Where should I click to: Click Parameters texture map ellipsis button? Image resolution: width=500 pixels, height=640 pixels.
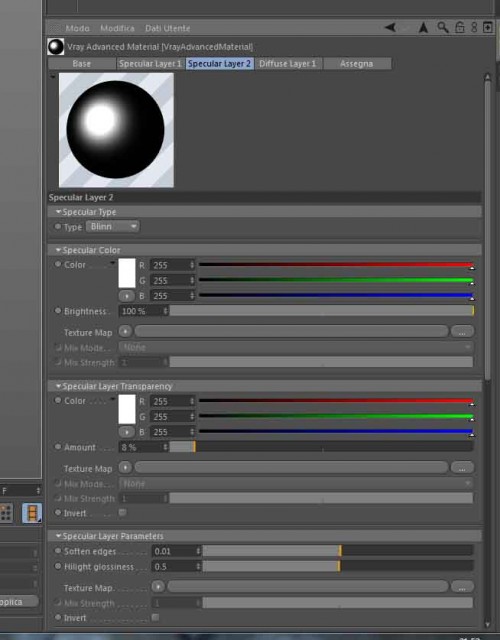462,587
